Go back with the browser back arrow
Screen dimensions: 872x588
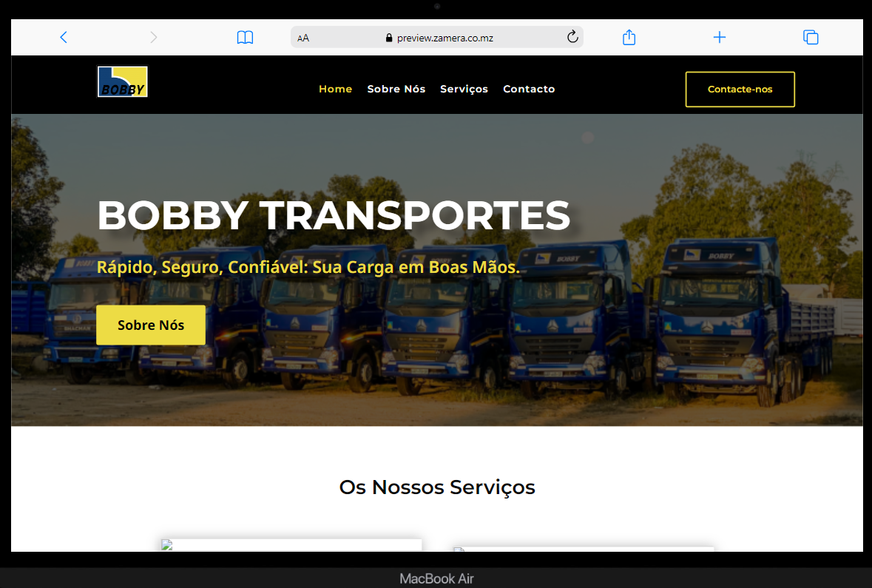click(x=64, y=37)
